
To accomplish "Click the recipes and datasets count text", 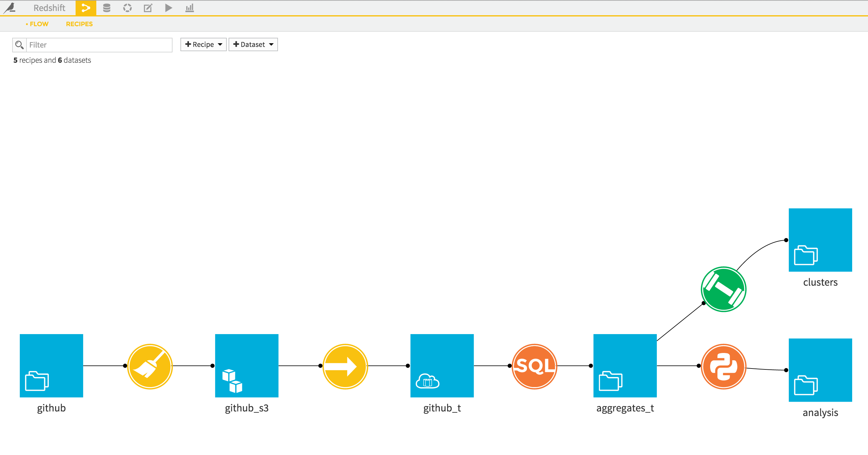I will point(52,60).
